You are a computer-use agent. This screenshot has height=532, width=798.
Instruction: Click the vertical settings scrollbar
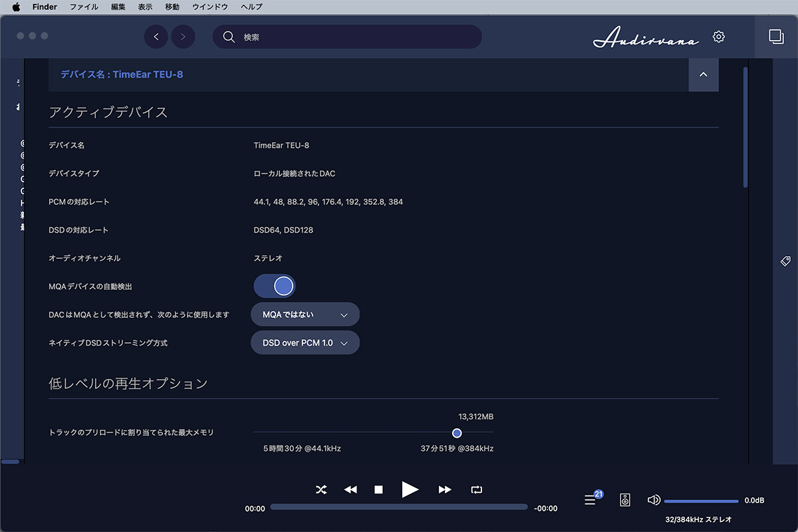pyautogui.click(x=745, y=127)
